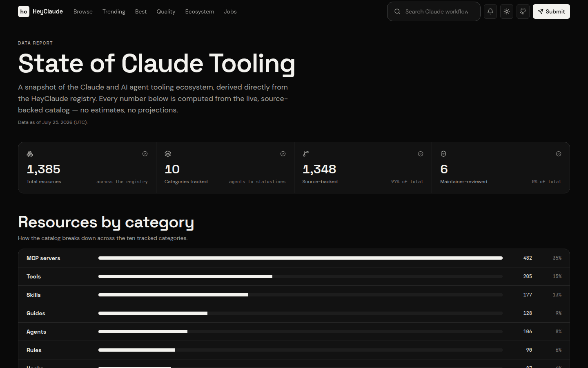Select the Tools row label
Image resolution: width=588 pixels, height=368 pixels.
(33, 276)
